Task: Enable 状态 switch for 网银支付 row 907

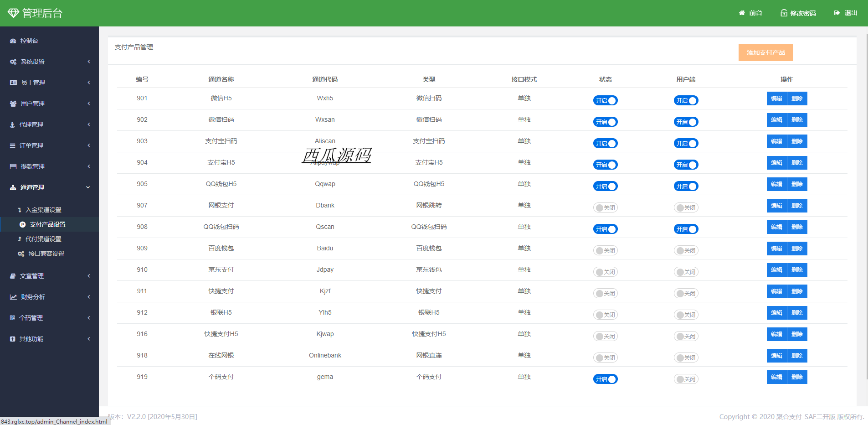Action: [605, 207]
